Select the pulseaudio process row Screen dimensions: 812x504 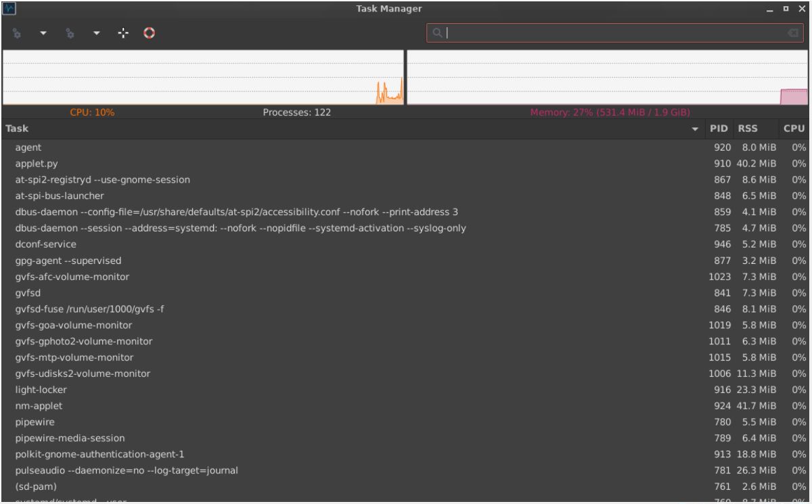tap(406, 469)
